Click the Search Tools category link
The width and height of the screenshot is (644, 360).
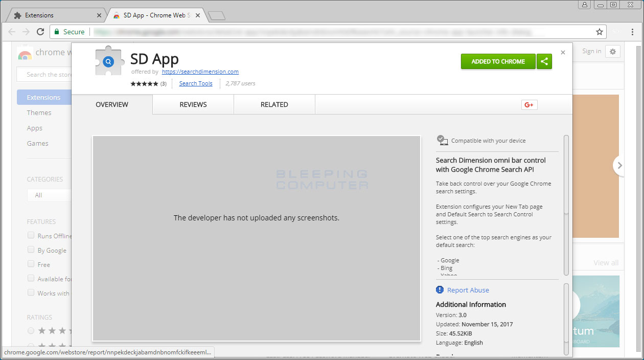click(x=196, y=84)
